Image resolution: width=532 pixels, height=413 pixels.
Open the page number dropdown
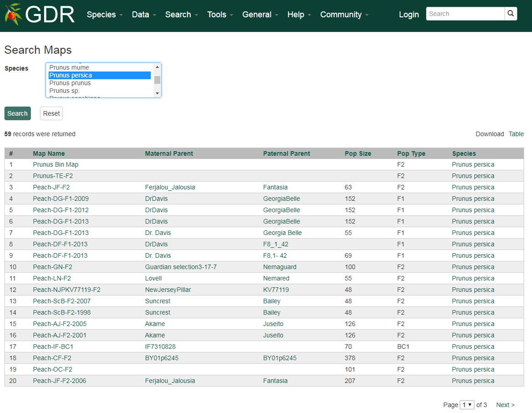(467, 405)
